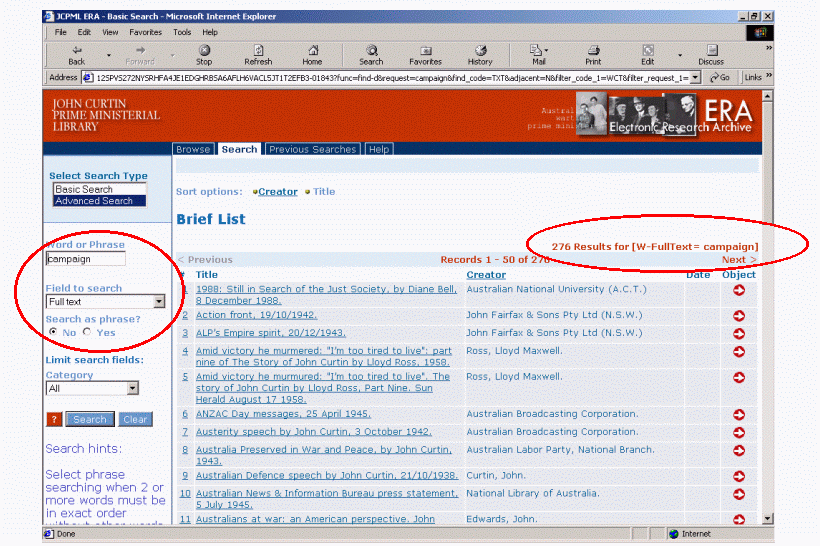Select the 'Yes' search as phrase option

tap(87, 332)
